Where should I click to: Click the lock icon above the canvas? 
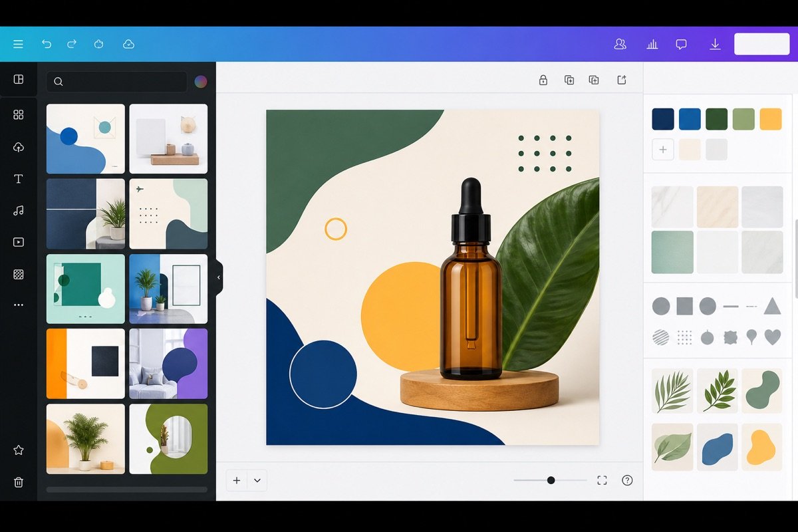pyautogui.click(x=543, y=80)
